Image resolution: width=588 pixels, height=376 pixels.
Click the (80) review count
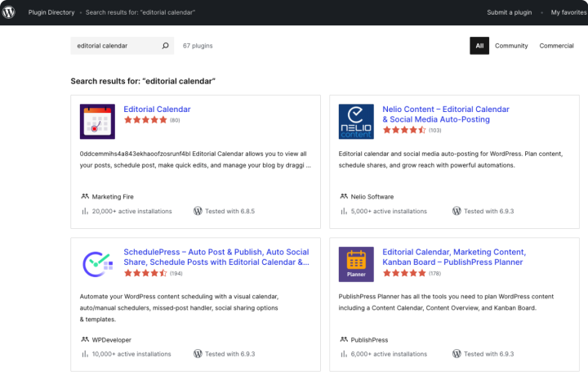tap(175, 120)
